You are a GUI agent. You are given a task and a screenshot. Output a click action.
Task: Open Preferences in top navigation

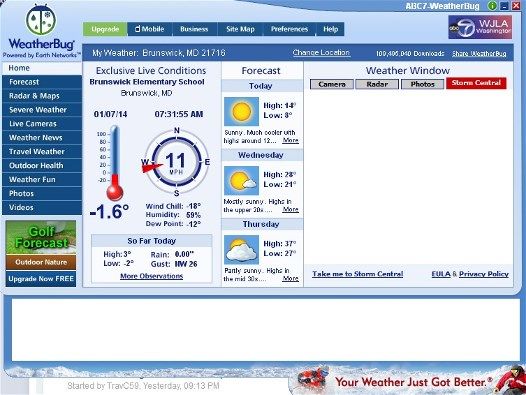pos(289,29)
